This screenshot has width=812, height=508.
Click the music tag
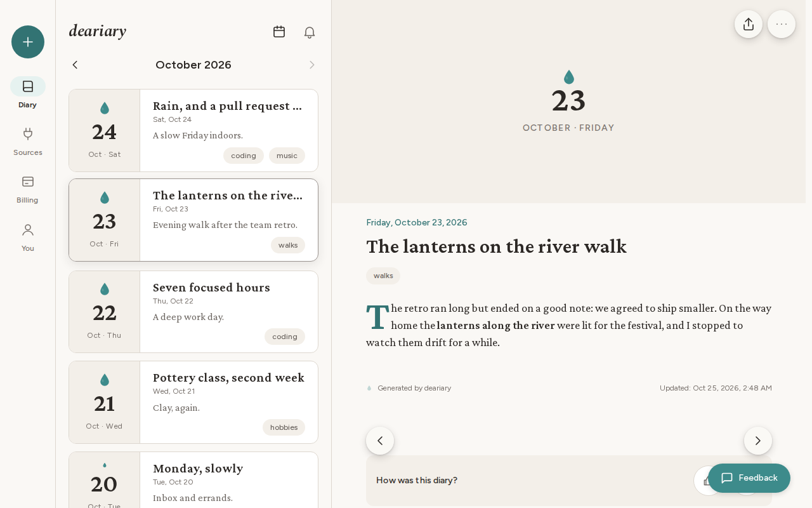tap(287, 156)
